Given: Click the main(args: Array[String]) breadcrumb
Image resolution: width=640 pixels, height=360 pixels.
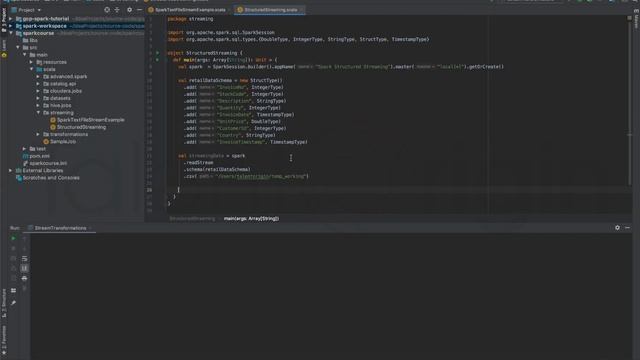Looking at the screenshot, I should pyautogui.click(x=251, y=219).
